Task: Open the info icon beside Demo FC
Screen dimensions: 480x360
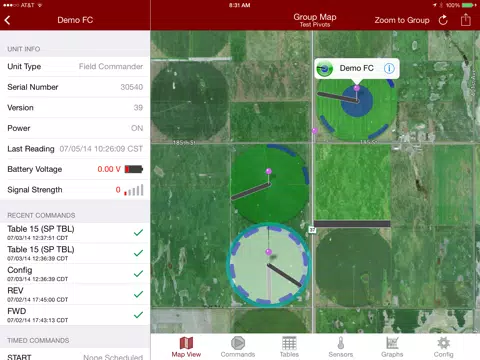Action: (389, 68)
